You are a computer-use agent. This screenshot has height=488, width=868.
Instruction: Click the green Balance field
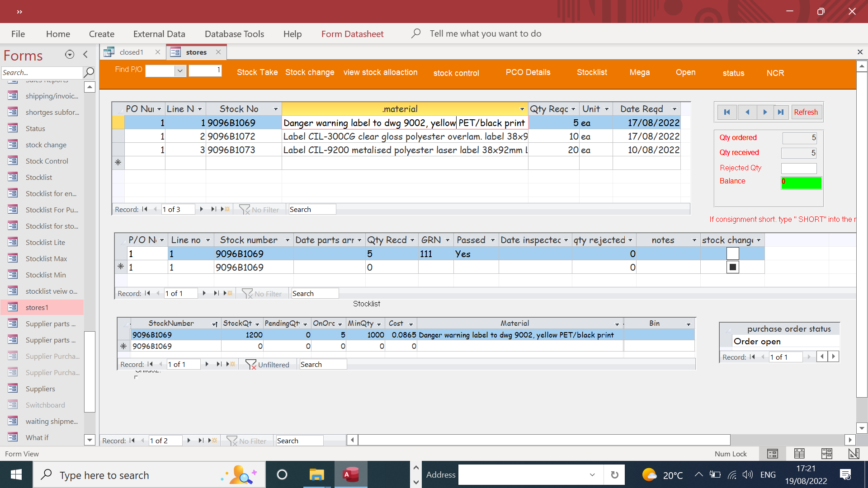(801, 183)
